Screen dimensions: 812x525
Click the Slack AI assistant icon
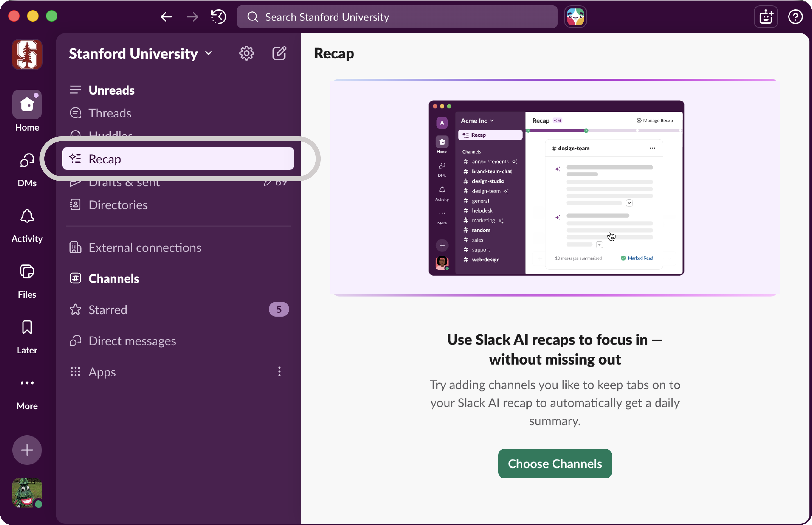(575, 17)
